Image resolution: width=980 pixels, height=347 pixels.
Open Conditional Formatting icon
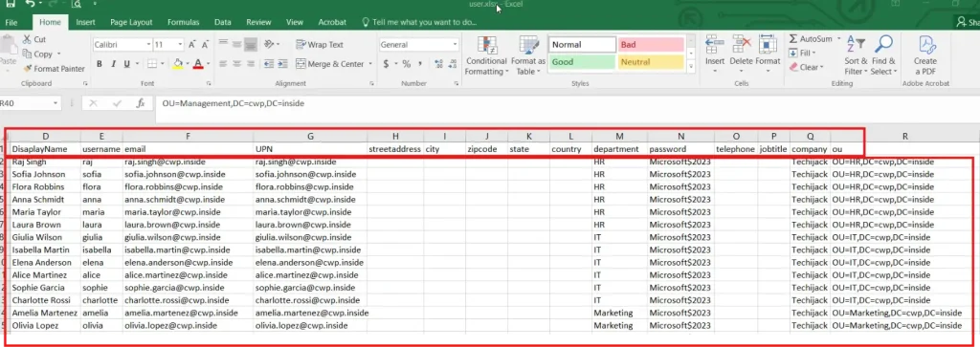click(487, 46)
